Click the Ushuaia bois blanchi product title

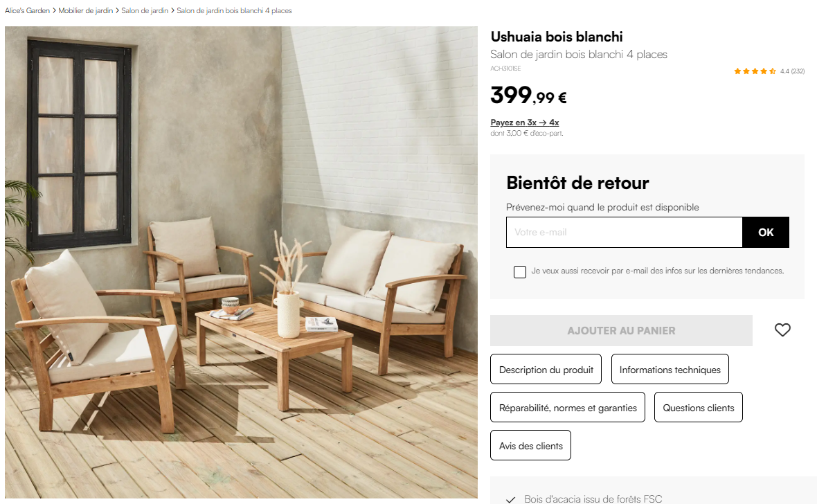coord(557,37)
